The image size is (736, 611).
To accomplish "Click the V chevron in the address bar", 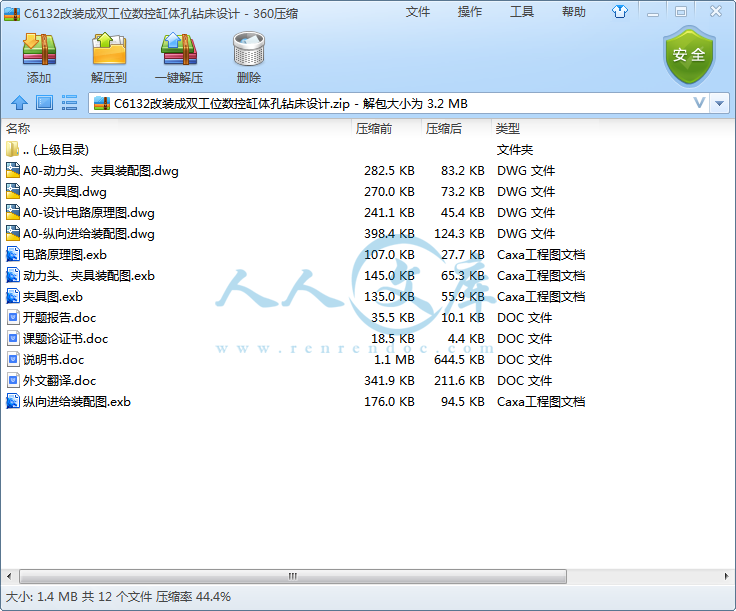I will pyautogui.click(x=699, y=103).
